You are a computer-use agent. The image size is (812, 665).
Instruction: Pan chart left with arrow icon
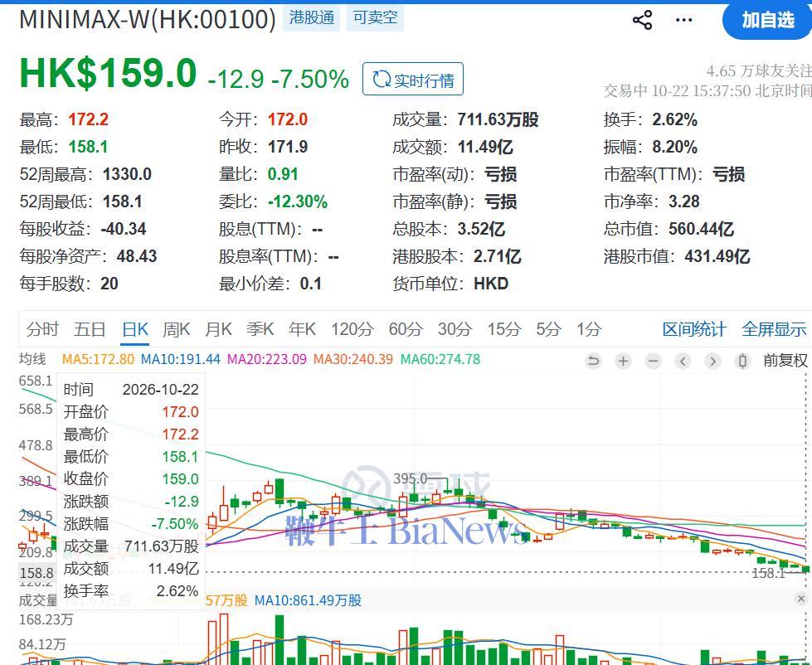point(683,361)
